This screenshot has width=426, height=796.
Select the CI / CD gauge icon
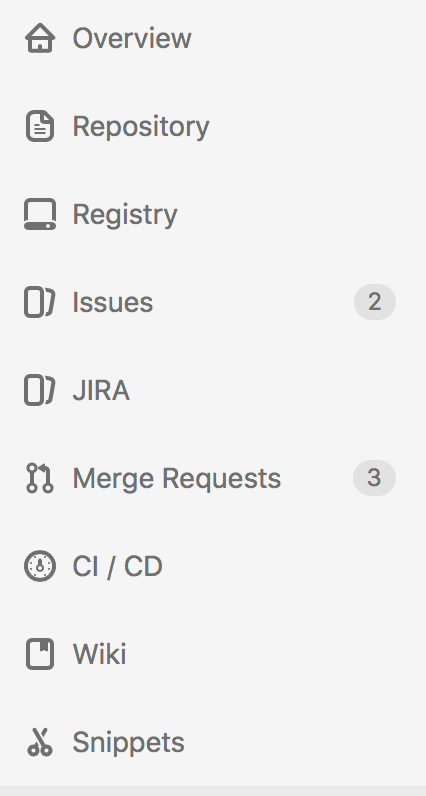[40, 566]
